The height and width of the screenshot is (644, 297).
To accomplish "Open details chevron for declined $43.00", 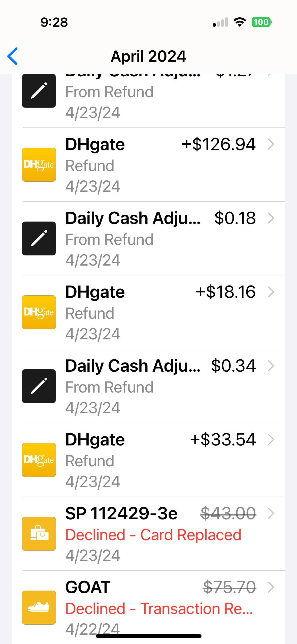I will 271,513.
